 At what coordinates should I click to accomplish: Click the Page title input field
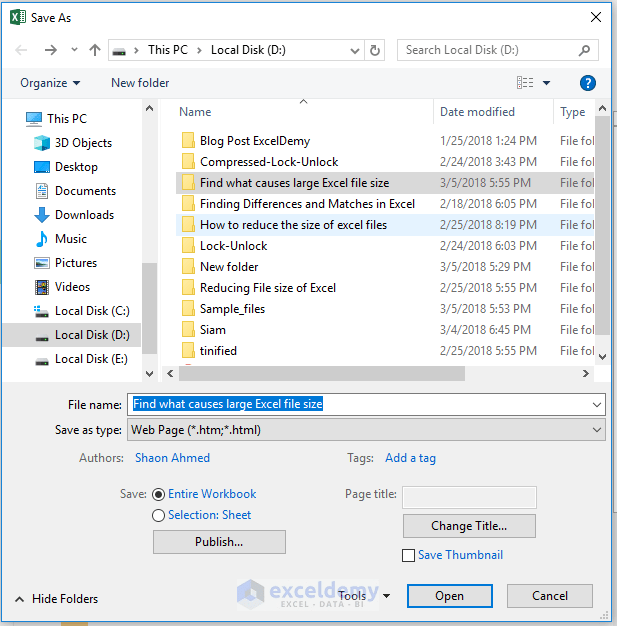click(x=469, y=497)
